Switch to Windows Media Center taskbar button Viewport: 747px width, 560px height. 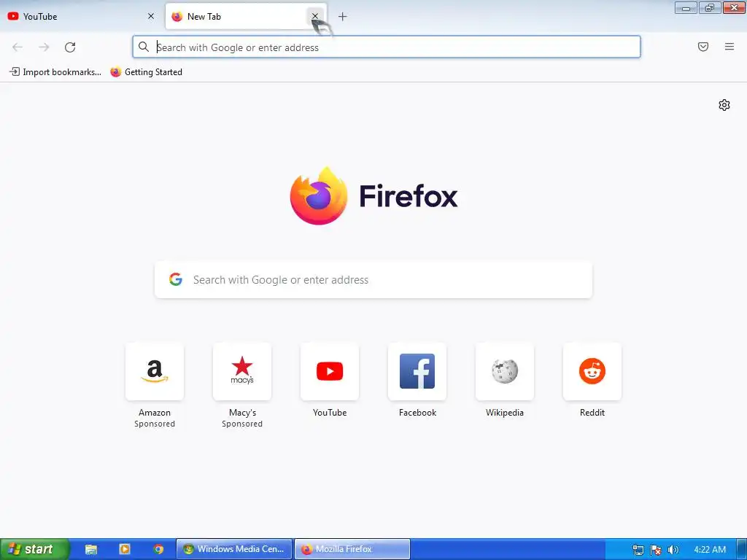pyautogui.click(x=234, y=549)
